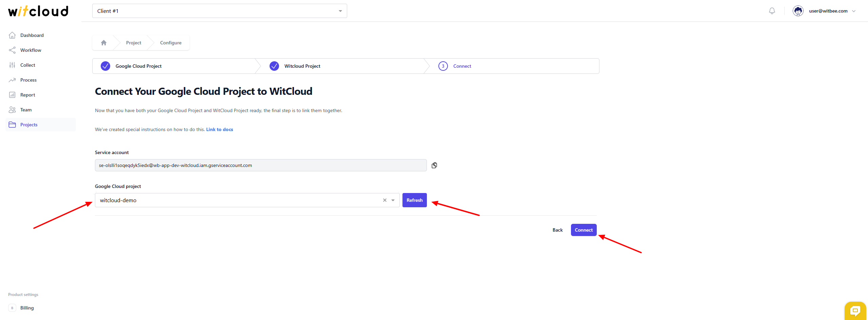Open Report section
The image size is (868, 320).
point(28,95)
